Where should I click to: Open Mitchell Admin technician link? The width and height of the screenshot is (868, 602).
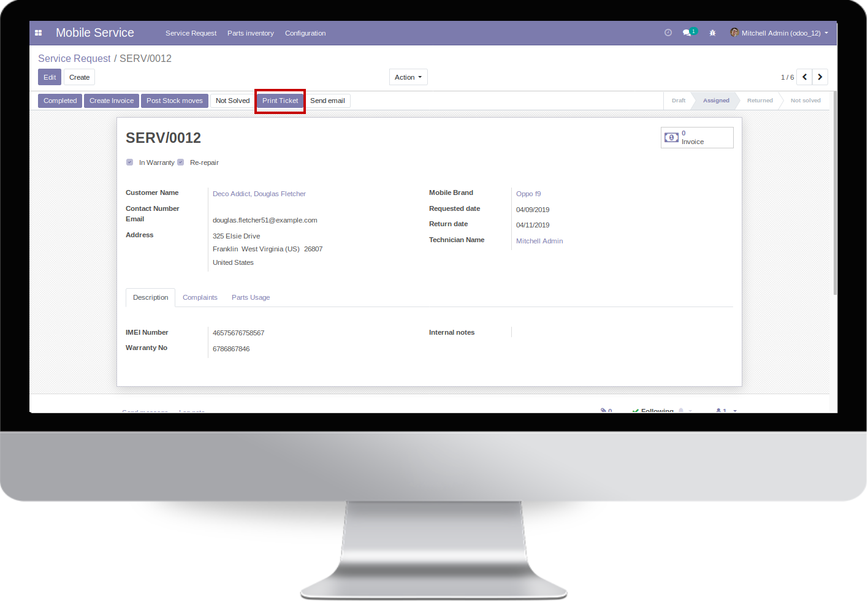539,241
